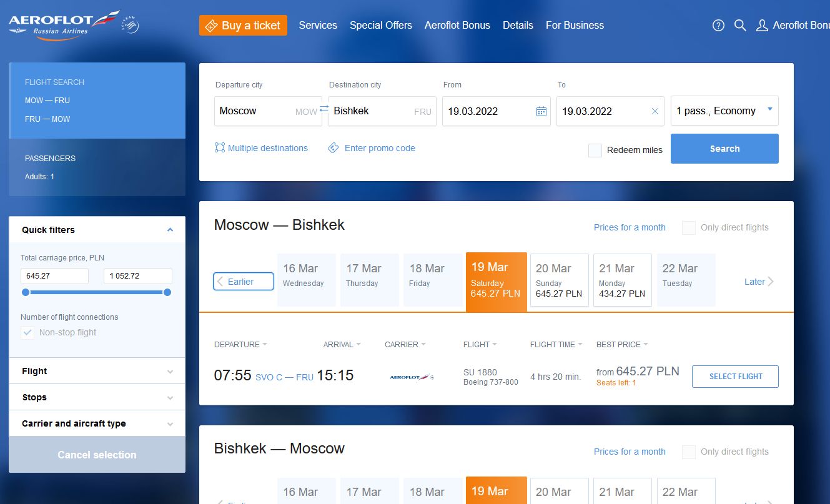Viewport: 830px width, 504px height.
Task: Click the Aeroflot carrier logo in flight row
Action: (412, 377)
